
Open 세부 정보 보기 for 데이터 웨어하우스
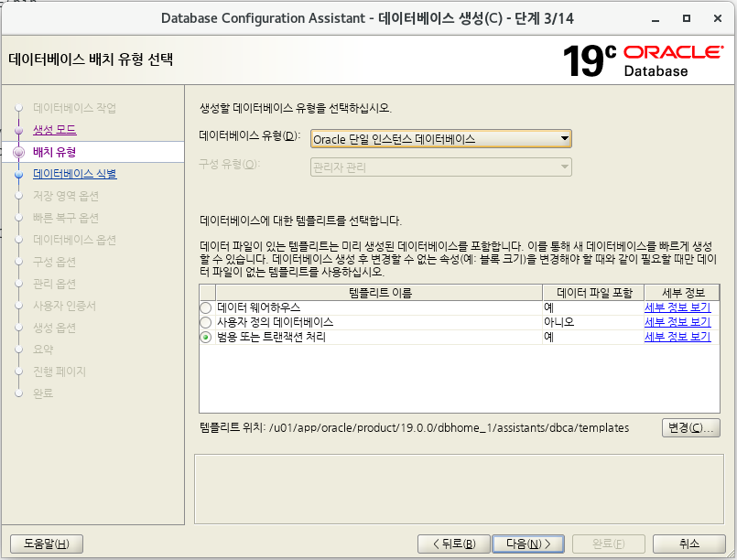point(677,307)
